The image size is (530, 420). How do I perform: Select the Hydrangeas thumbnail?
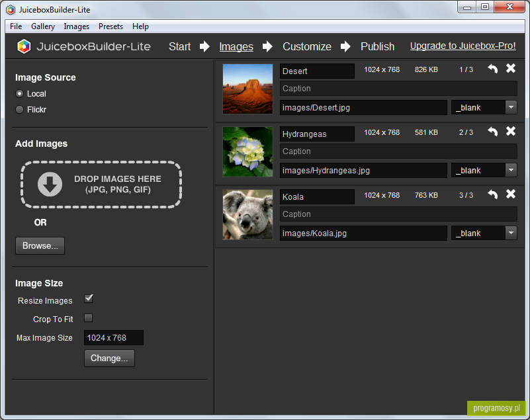[247, 151]
